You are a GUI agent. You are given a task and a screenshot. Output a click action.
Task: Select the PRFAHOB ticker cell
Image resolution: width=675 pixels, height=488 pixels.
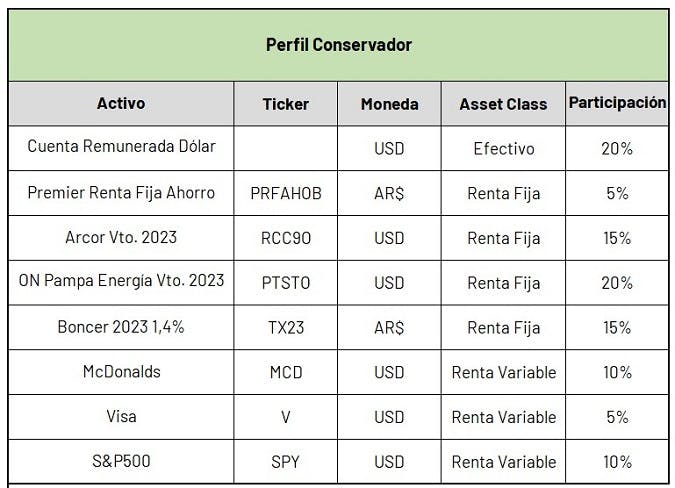(286, 193)
